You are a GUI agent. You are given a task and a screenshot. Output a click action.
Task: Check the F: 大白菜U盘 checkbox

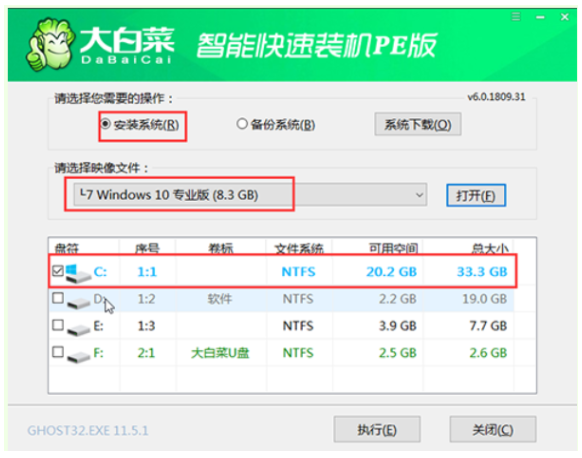click(x=58, y=352)
